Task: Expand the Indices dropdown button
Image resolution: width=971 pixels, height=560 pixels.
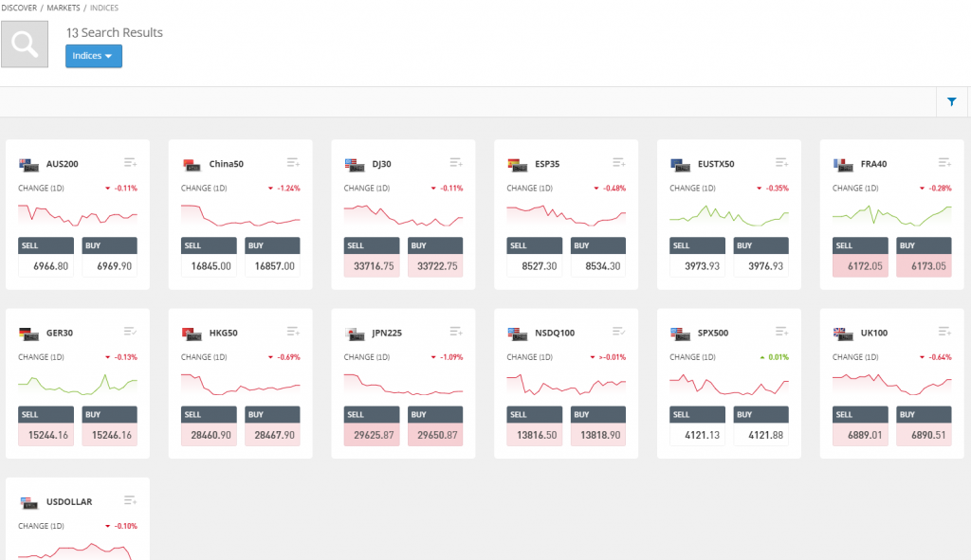Action: click(94, 56)
